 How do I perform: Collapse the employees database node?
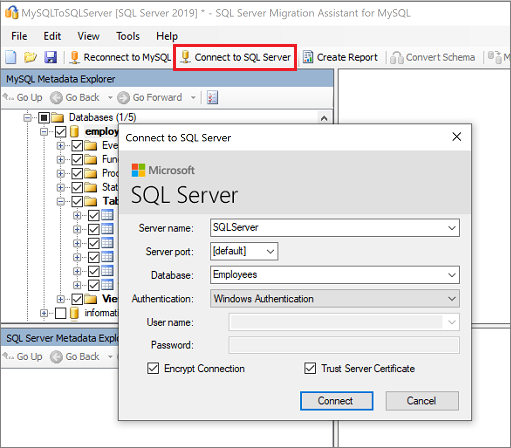click(x=44, y=132)
